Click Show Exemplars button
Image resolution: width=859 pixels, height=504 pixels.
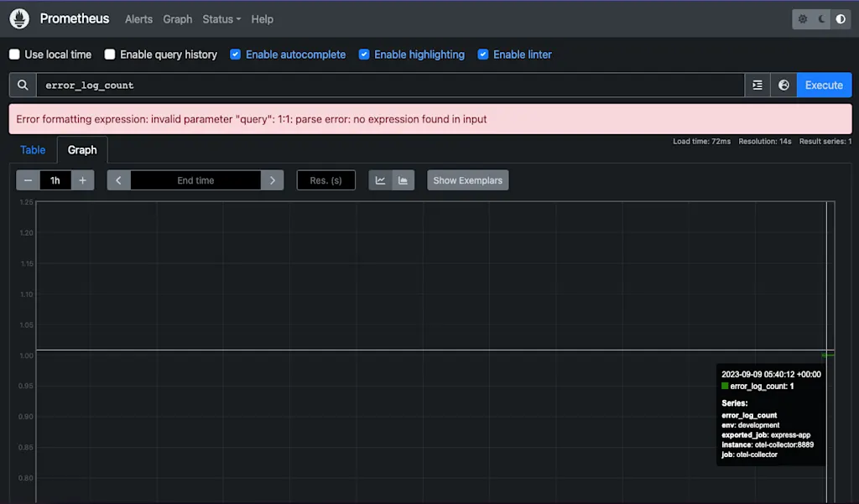click(x=468, y=180)
